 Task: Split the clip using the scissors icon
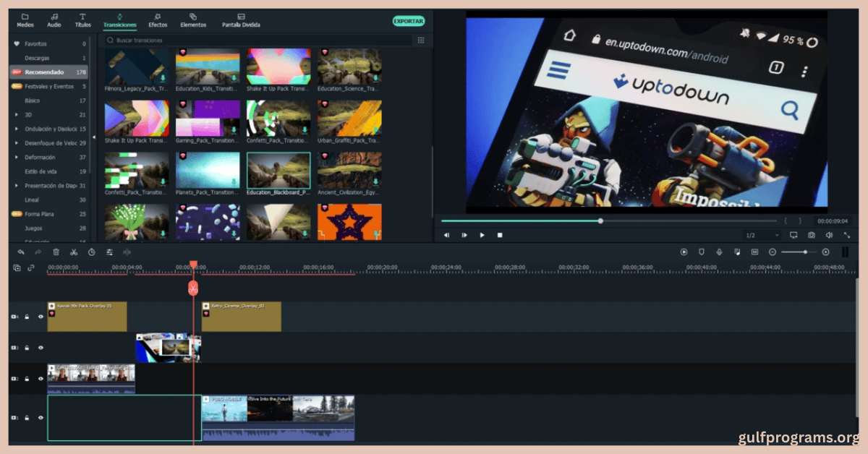click(74, 252)
